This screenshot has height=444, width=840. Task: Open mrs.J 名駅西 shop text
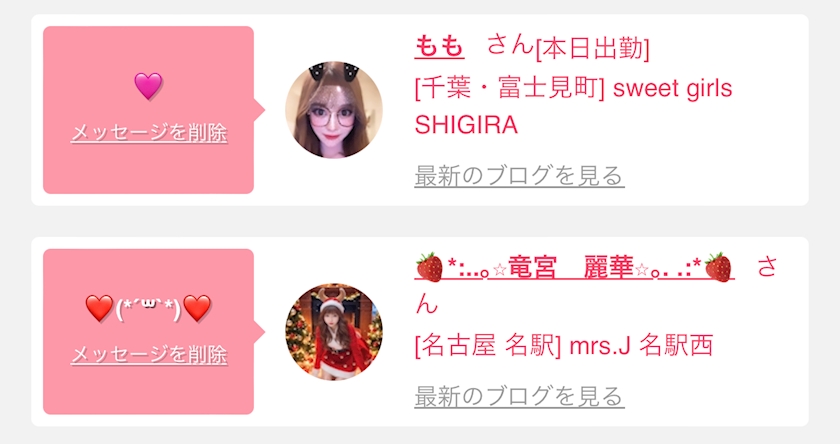[641, 346]
